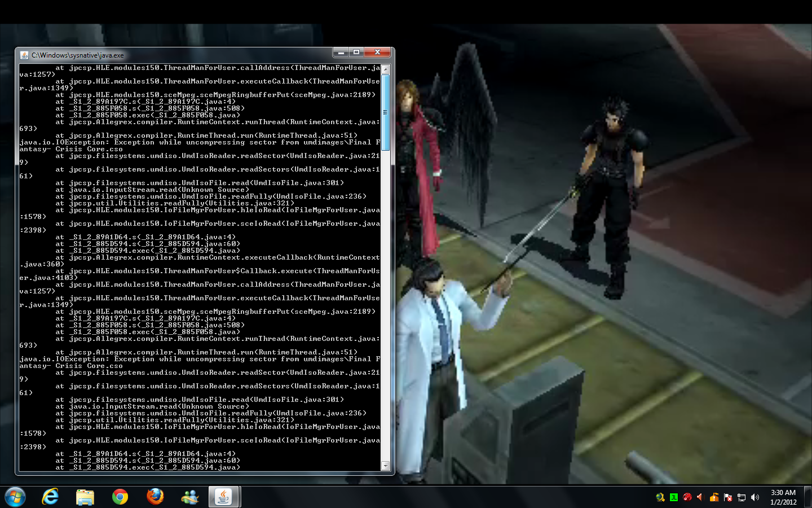Click the orange warning tray icon
The width and height of the screenshot is (812, 508).
(714, 497)
